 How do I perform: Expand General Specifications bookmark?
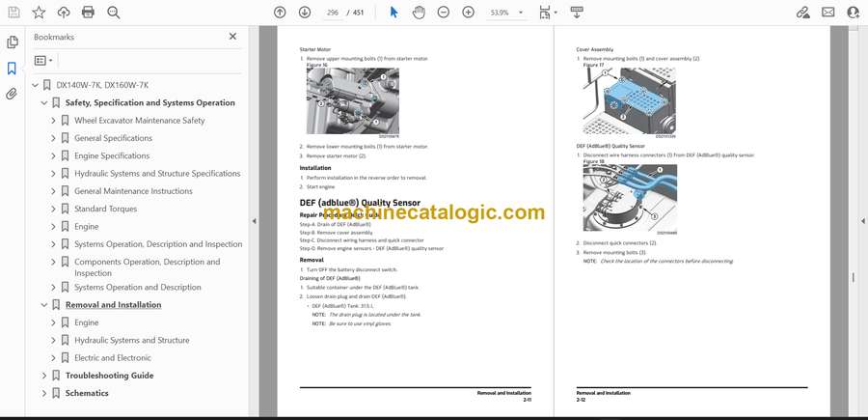point(53,138)
